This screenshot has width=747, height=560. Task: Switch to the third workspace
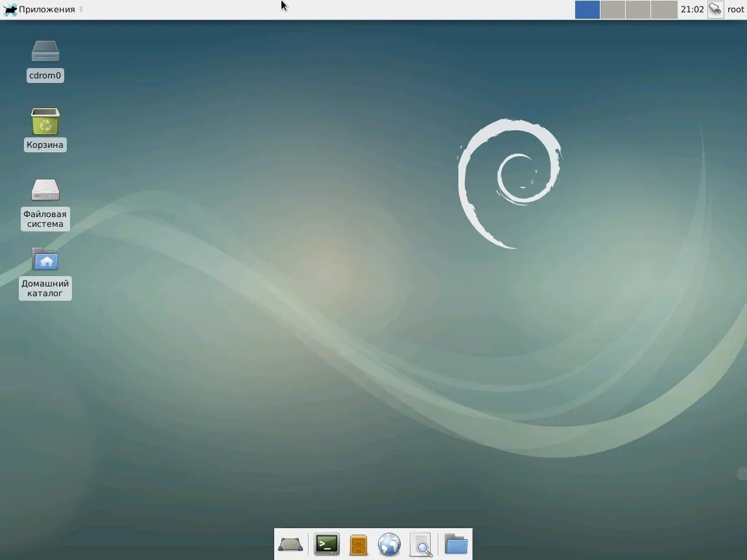(x=638, y=10)
